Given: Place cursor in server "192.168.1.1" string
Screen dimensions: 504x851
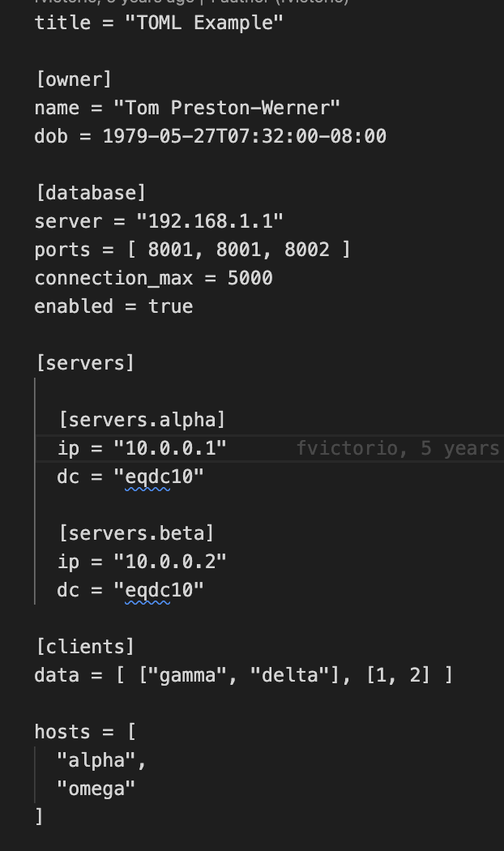Looking at the screenshot, I should click(210, 221).
